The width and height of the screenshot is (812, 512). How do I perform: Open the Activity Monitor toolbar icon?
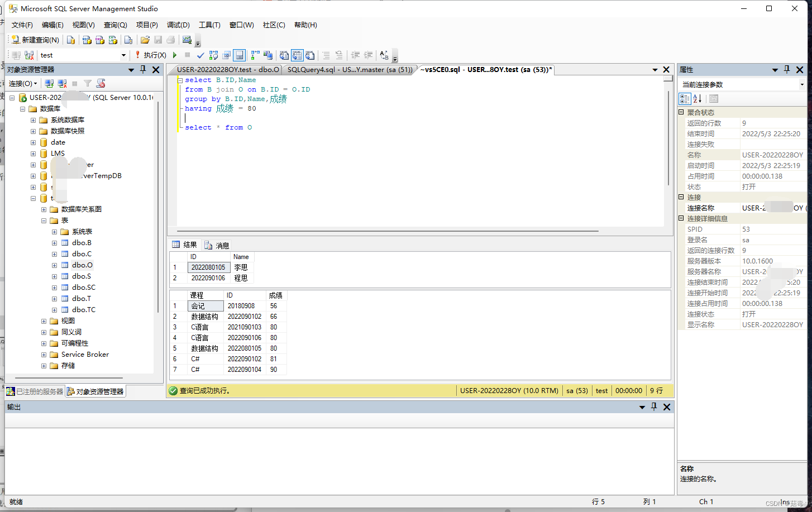(187, 40)
